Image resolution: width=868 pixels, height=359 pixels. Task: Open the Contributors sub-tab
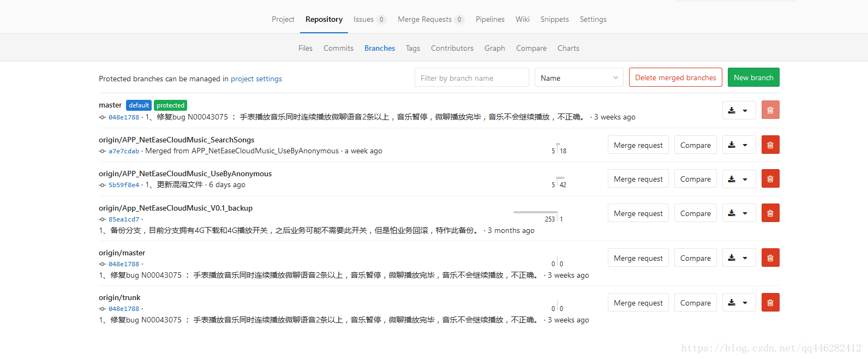point(452,48)
